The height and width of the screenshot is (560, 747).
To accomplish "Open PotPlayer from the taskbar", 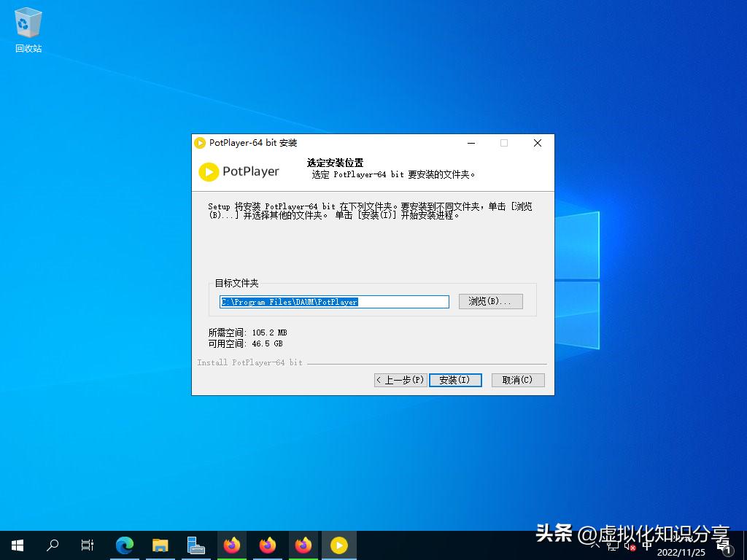I will pos(338,545).
